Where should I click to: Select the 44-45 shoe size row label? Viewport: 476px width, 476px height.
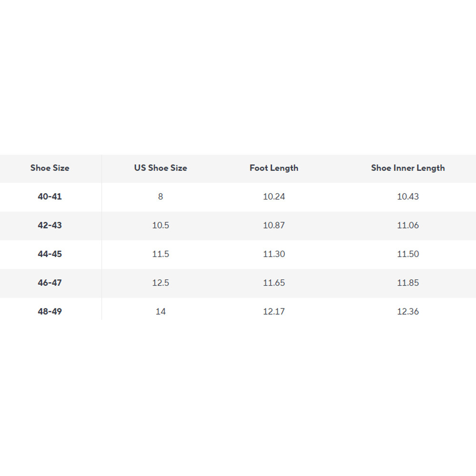tap(50, 254)
